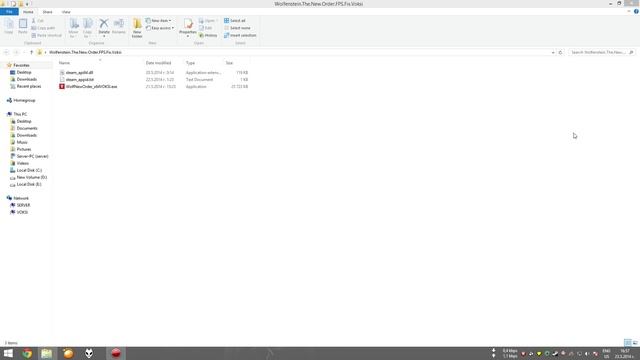Switch to the Share ribbon tab
The width and height of the screenshot is (640, 360).
(x=47, y=12)
